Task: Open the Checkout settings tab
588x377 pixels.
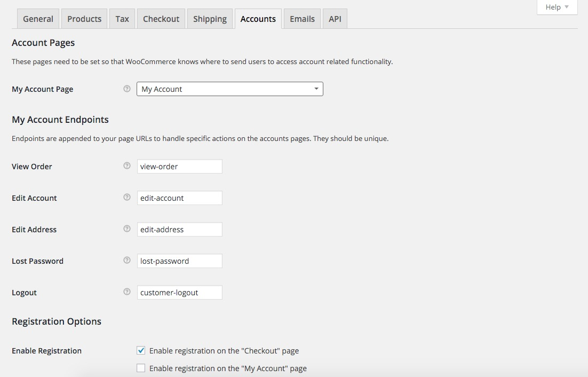Action: 161,19
